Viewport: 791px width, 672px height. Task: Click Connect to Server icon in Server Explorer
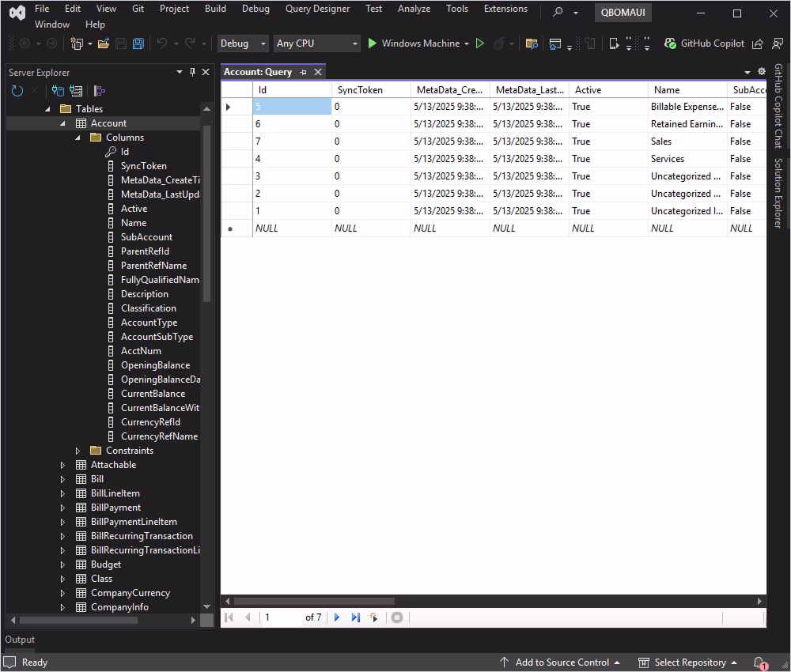click(x=76, y=91)
